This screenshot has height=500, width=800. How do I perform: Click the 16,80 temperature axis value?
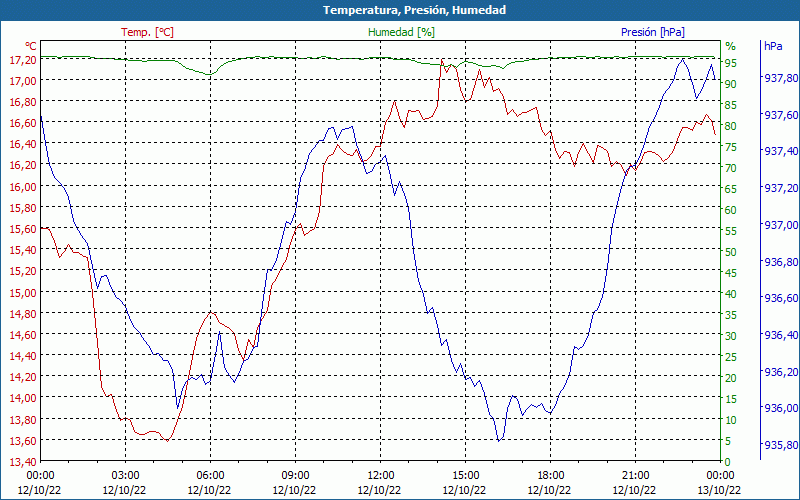[x=23, y=102]
